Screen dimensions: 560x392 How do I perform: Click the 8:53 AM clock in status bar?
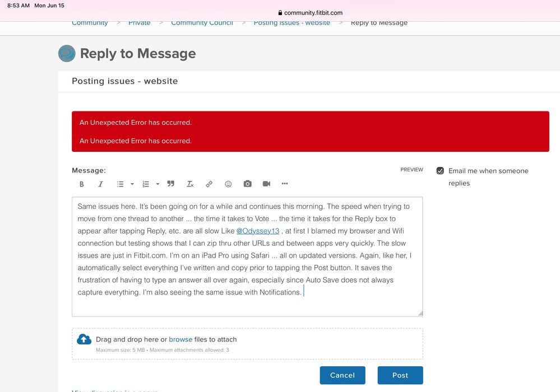click(x=18, y=6)
